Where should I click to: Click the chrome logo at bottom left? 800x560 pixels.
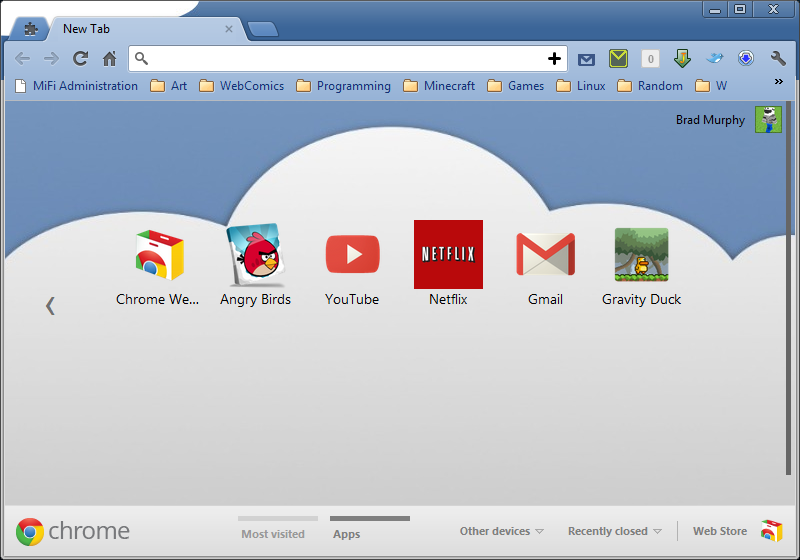coord(72,531)
